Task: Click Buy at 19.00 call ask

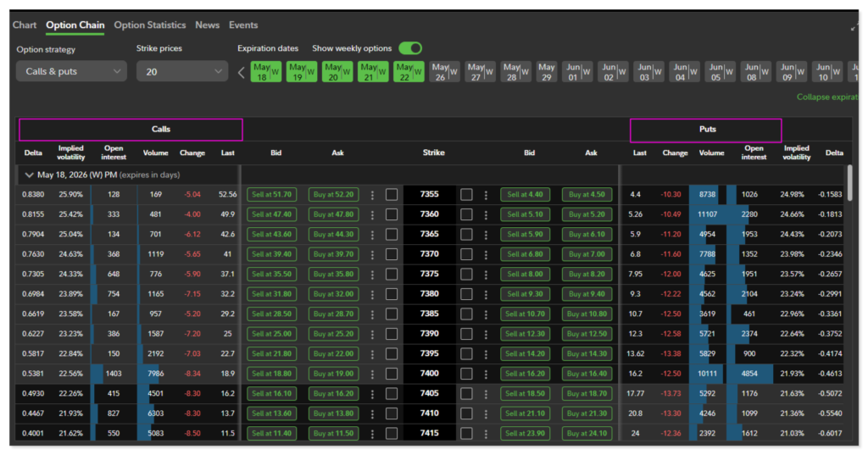Action: pyautogui.click(x=333, y=374)
